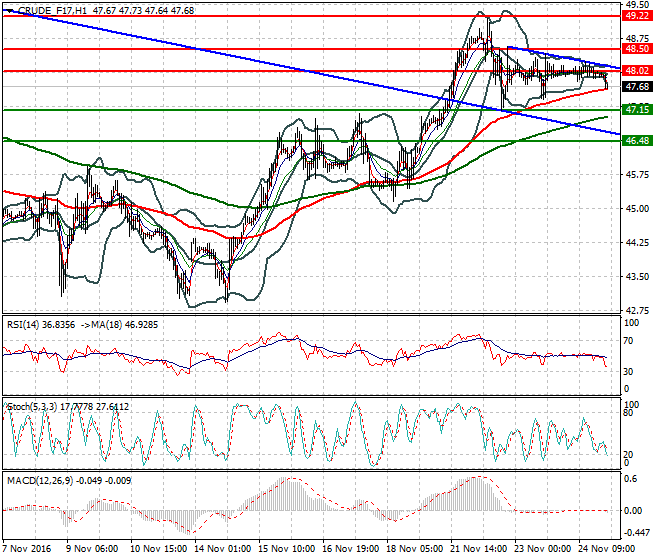Click the 20 level on Stochastic scale
Viewport: 660px width, 560px height.
pyautogui.click(x=628, y=455)
